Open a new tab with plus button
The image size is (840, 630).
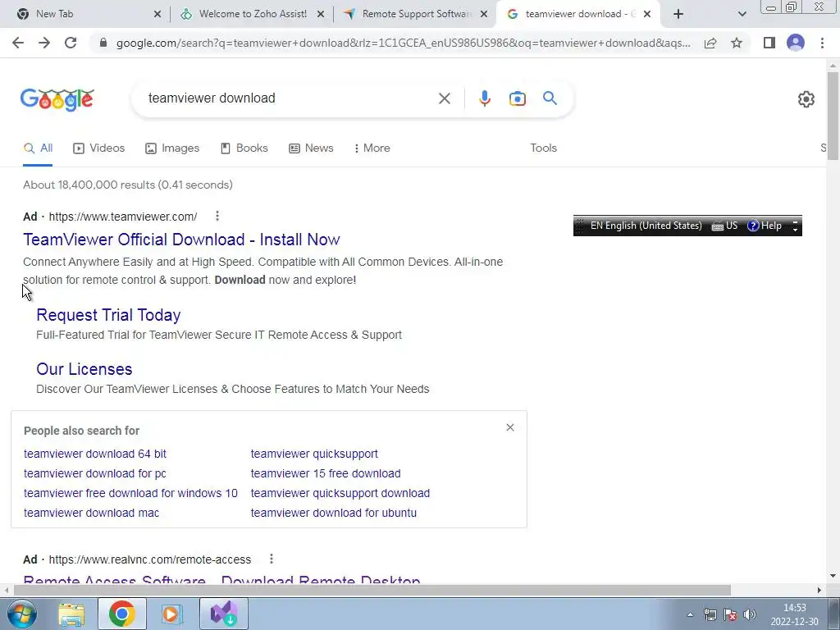pyautogui.click(x=678, y=14)
